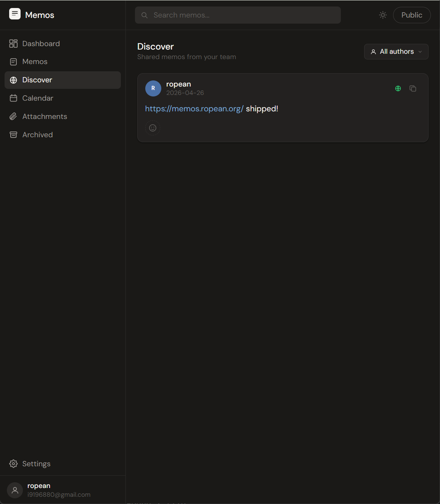Click the paperclip Attachments icon
This screenshot has width=440, height=504.
pyautogui.click(x=13, y=116)
